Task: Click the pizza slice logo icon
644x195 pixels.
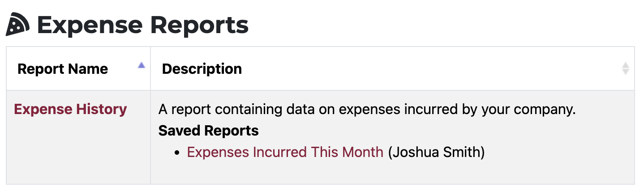Action: pos(17,25)
